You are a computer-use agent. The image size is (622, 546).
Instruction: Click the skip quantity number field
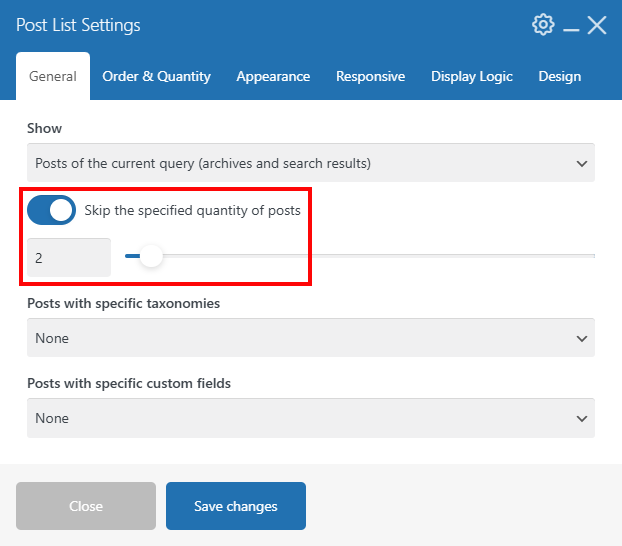pos(69,258)
